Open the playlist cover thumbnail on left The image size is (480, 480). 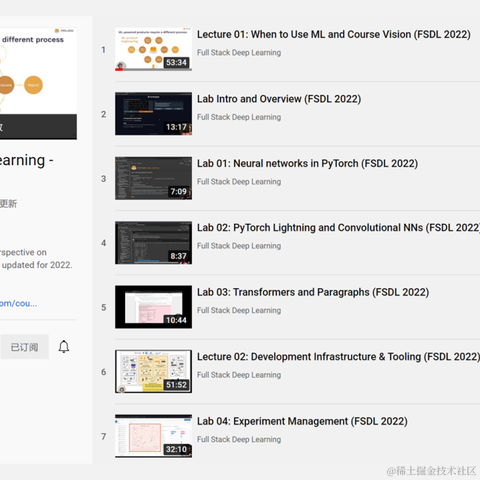[x=38, y=83]
